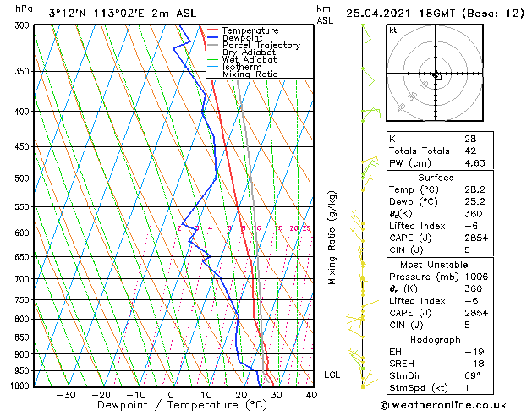Click the StmSpd (kt) value 1
This screenshot has width=532, height=411.
[467, 387]
